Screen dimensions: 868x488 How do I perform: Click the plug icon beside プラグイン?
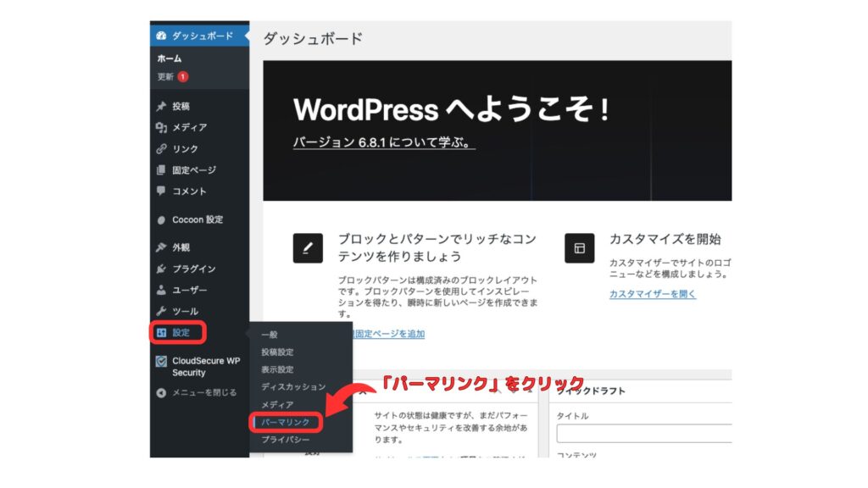161,269
